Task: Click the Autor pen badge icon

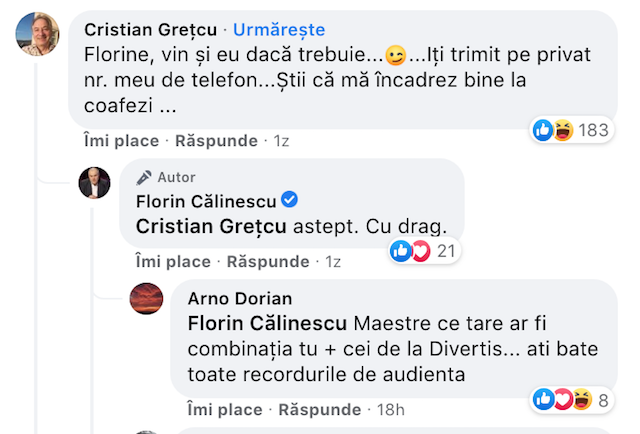Action: [144, 177]
